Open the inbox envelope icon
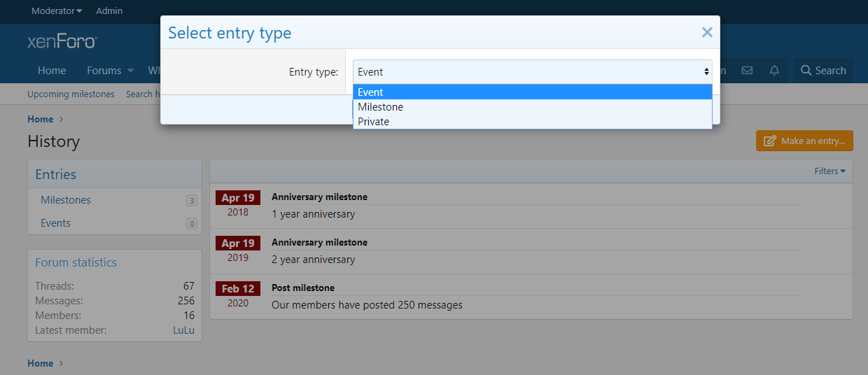868x375 pixels. tap(747, 71)
